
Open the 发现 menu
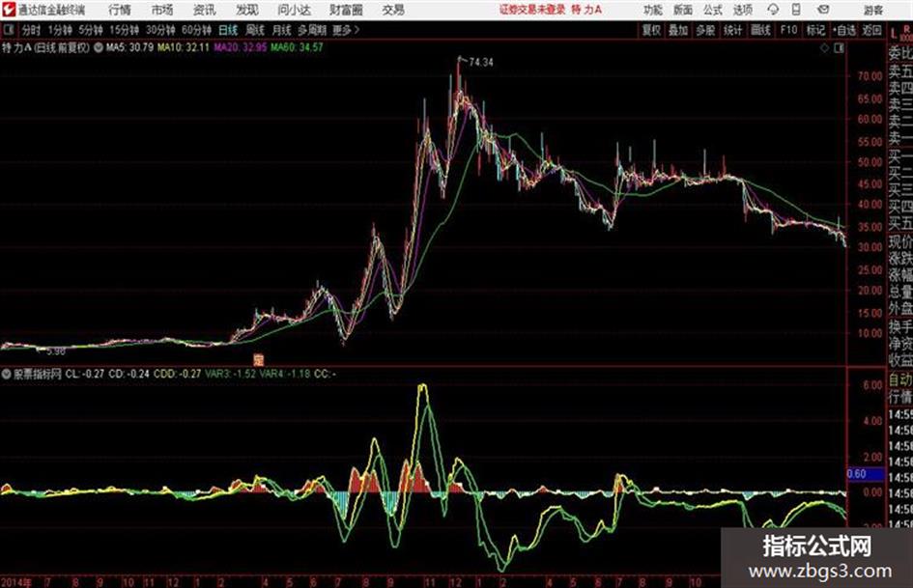click(x=247, y=10)
